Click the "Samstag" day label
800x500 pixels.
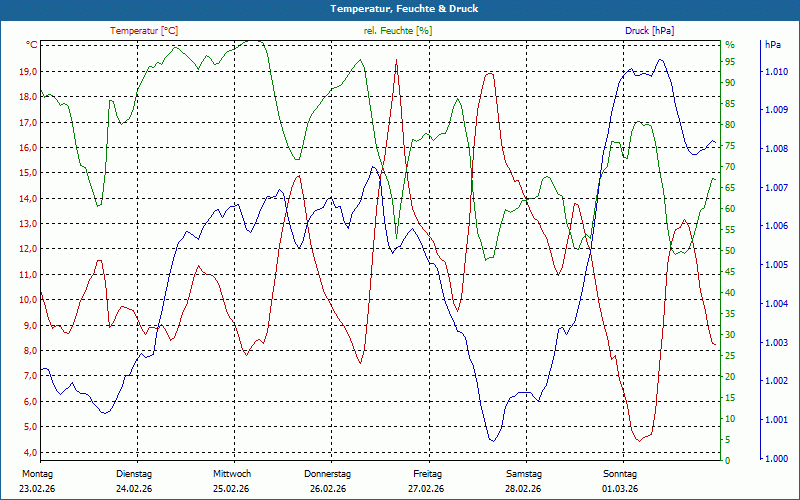524,474
